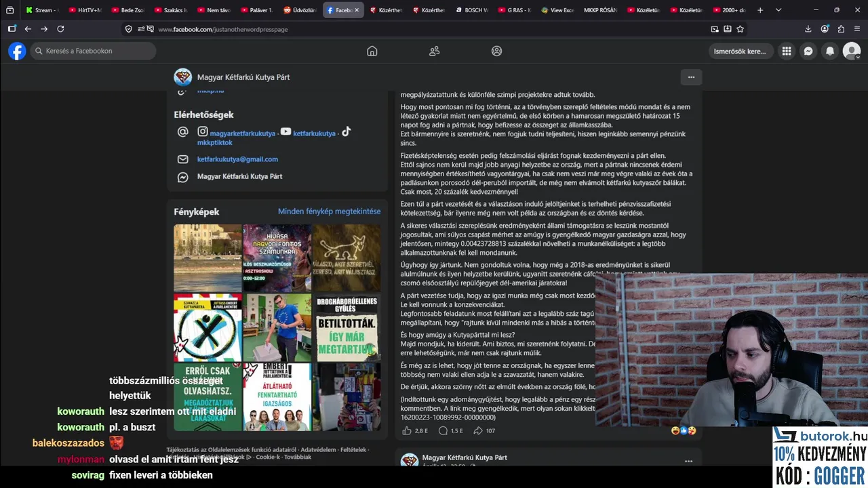Image resolution: width=868 pixels, height=488 pixels.
Task: Click the Like thumbs-up icon showing 2,8 E
Action: point(407,430)
